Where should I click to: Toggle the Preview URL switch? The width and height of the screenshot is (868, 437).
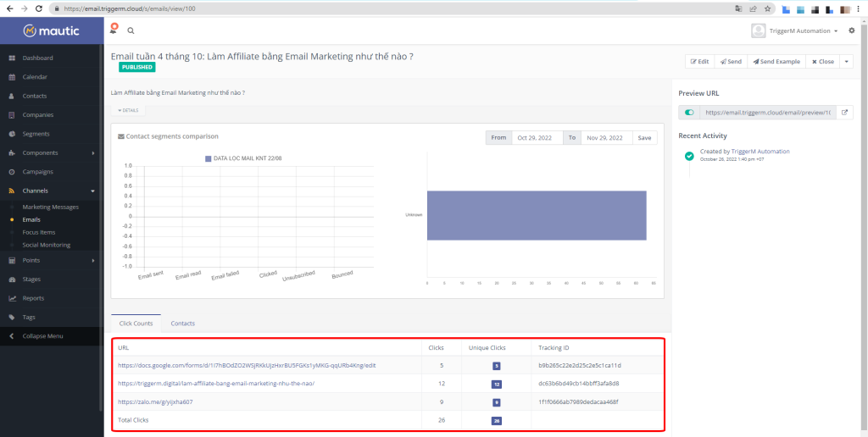[689, 112]
